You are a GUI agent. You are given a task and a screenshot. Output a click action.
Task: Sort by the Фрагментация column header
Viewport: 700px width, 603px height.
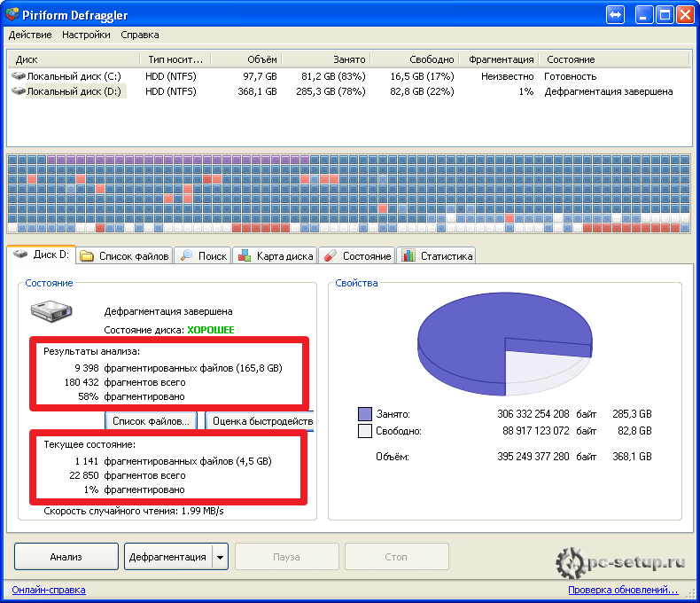click(499, 59)
